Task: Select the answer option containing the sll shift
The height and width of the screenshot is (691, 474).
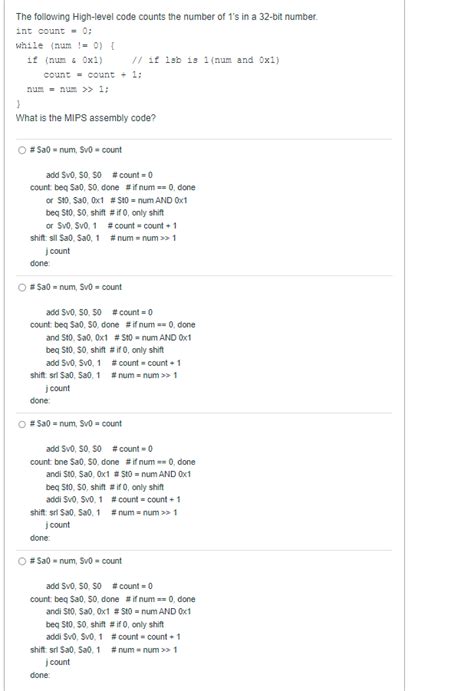Action: click(22, 150)
